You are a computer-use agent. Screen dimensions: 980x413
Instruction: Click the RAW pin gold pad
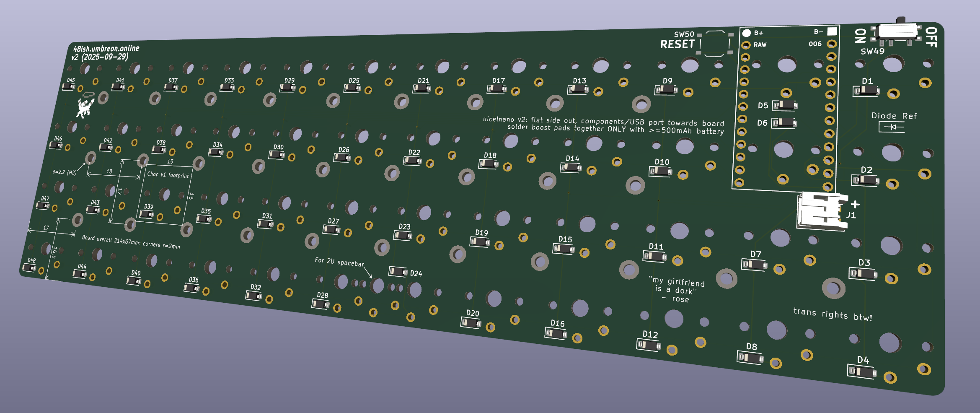click(x=746, y=45)
